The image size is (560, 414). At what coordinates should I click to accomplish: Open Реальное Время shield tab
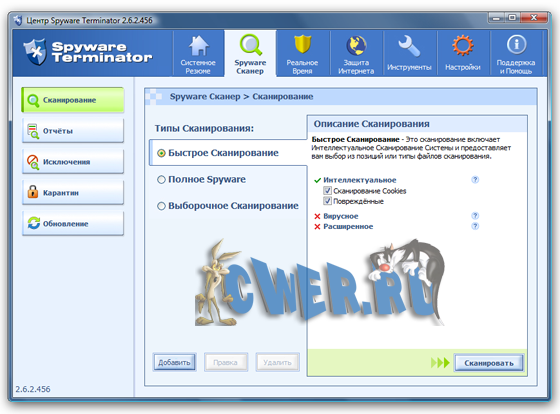(302, 54)
